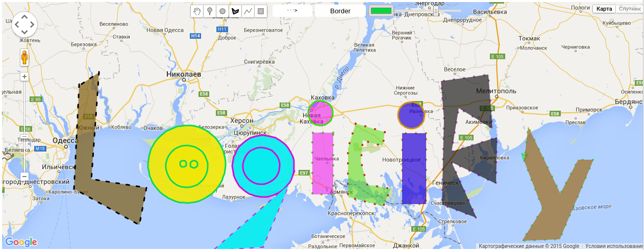Pan the map down with arrow control
Screen dimensions: 644x250
(24, 32)
